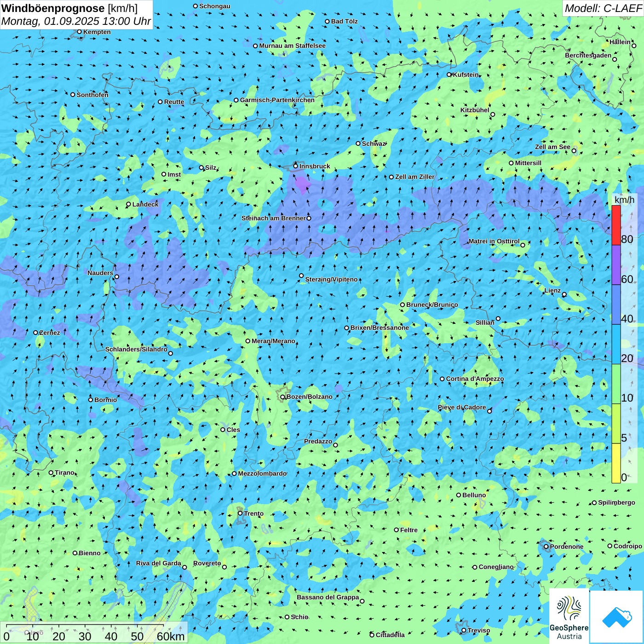Click the Nauders city marker
This screenshot has width=644, height=644.
pyautogui.click(x=117, y=277)
